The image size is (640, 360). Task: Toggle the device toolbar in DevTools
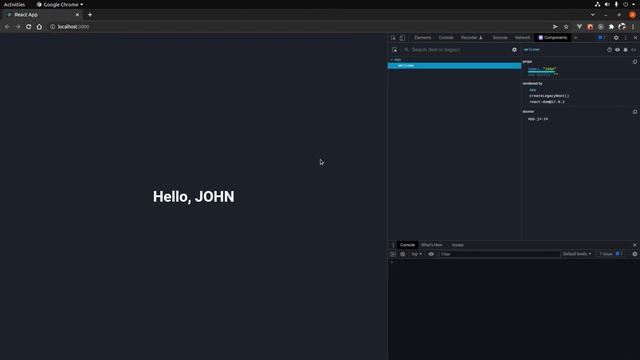tap(402, 38)
